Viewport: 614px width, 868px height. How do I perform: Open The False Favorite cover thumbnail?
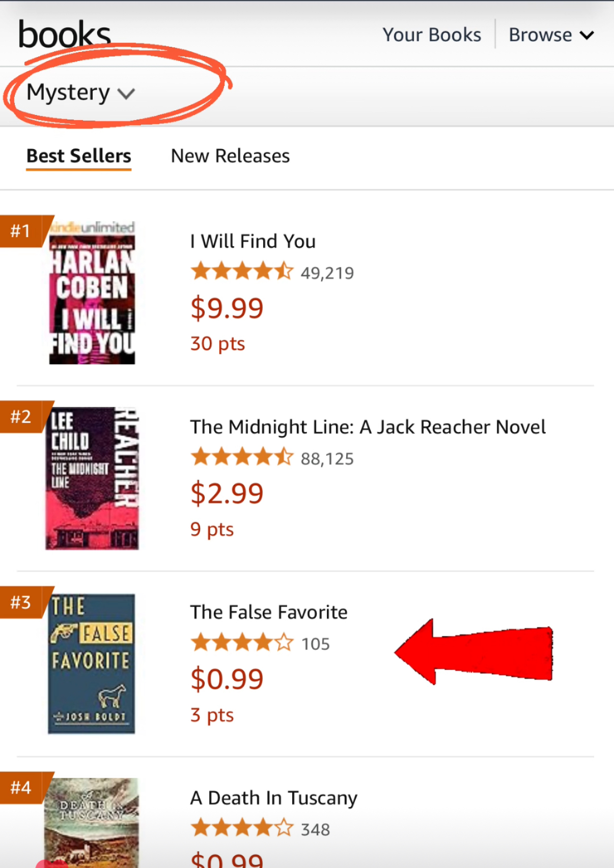pos(92,663)
